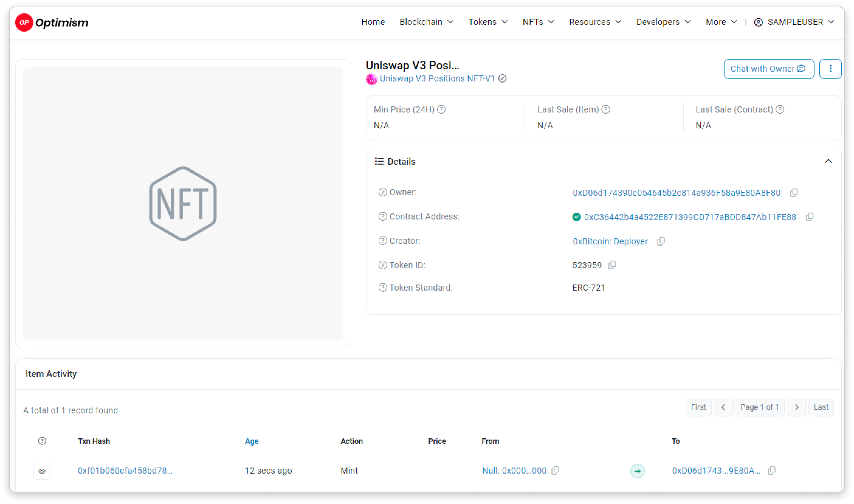Click the NFT placeholder image

pyautogui.click(x=183, y=203)
